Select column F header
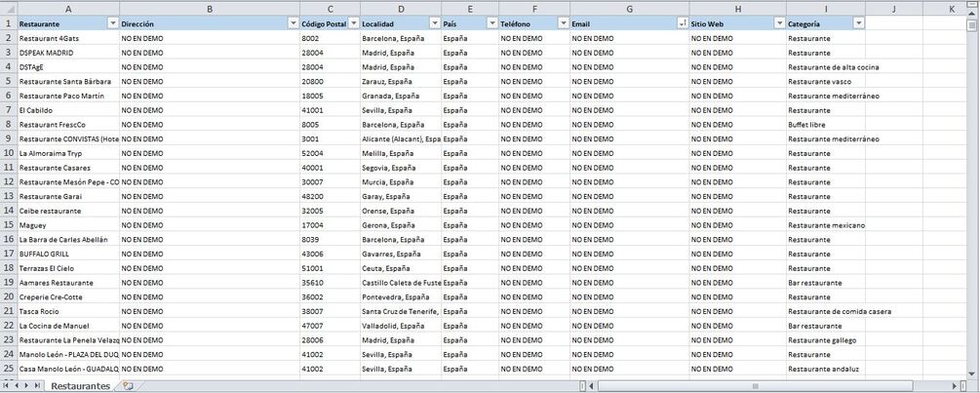This screenshot has height=393, width=980. [x=534, y=9]
